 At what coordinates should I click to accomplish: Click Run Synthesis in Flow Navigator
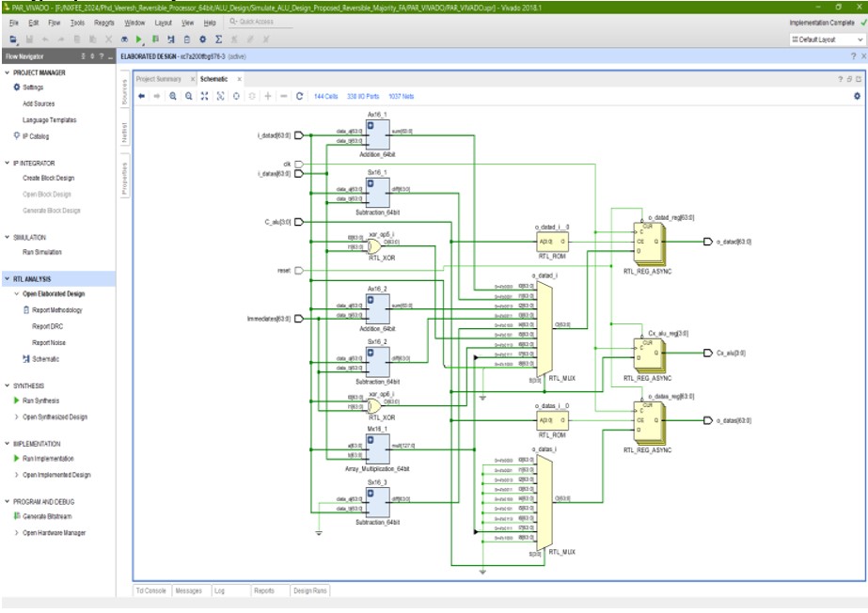(41, 401)
